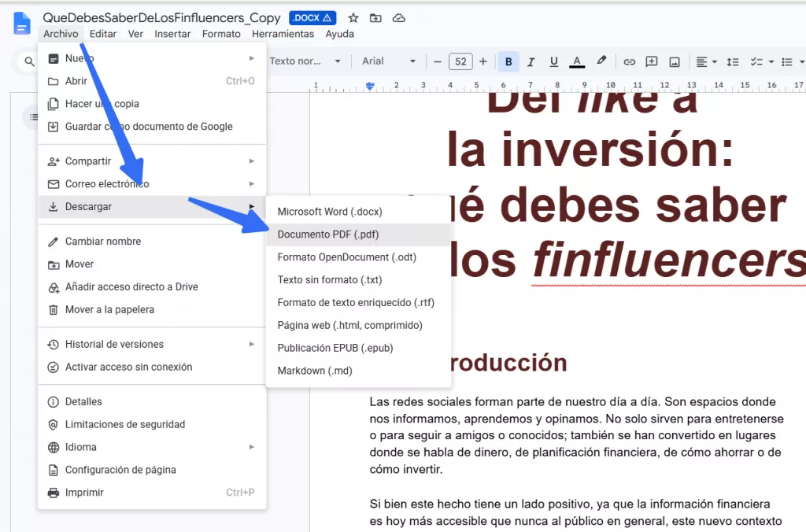Open the text color picker
Image resolution: width=806 pixels, height=532 pixels.
[577, 61]
